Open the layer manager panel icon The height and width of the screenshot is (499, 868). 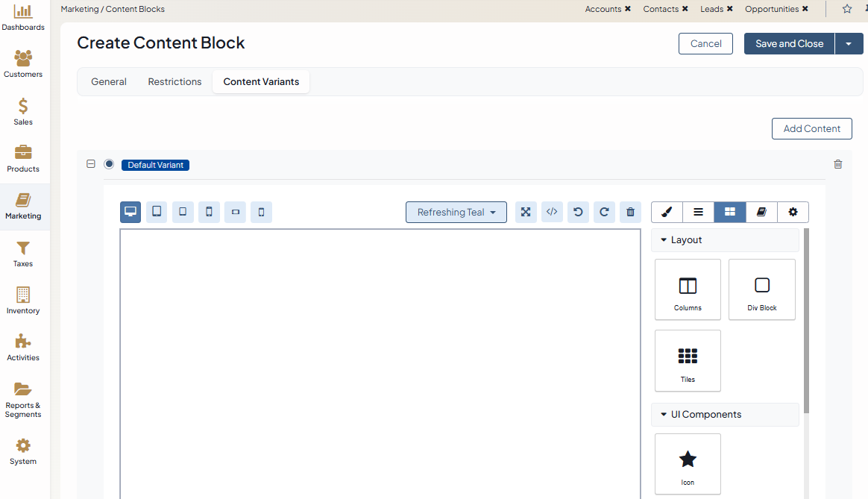[x=698, y=212]
